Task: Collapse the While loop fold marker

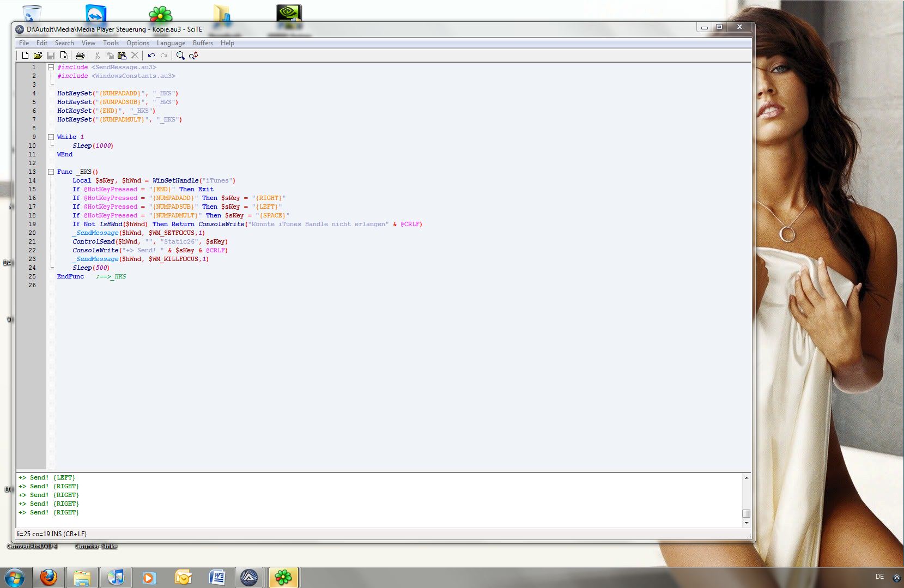Action: [x=51, y=137]
